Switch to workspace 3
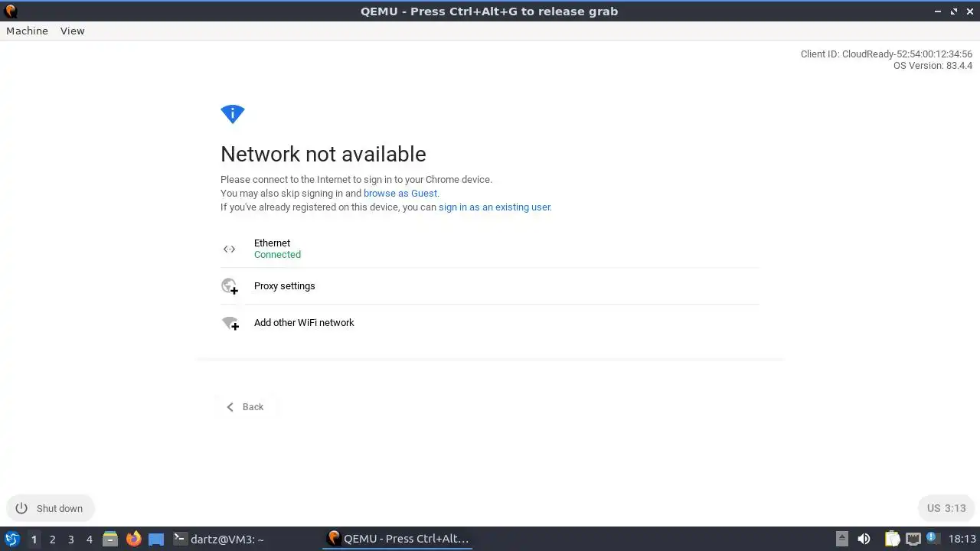This screenshot has width=980, height=551. pyautogui.click(x=70, y=540)
